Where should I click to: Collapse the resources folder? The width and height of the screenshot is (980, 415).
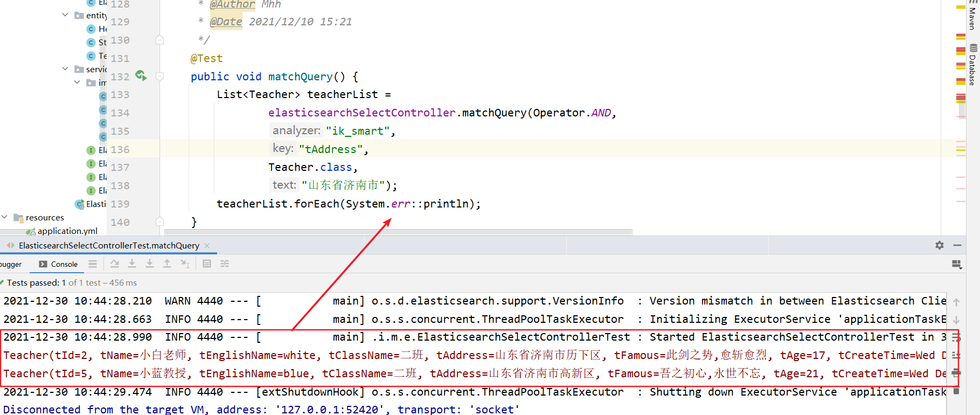point(4,217)
